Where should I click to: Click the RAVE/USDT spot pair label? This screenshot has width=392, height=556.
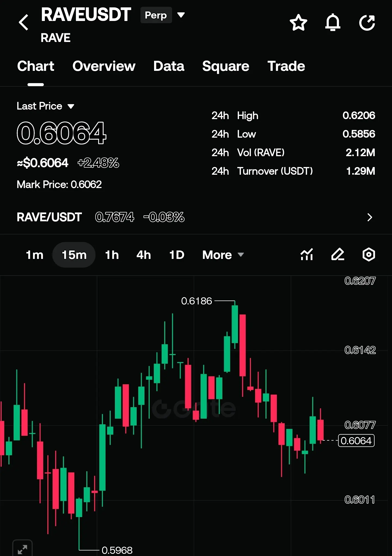pos(49,217)
